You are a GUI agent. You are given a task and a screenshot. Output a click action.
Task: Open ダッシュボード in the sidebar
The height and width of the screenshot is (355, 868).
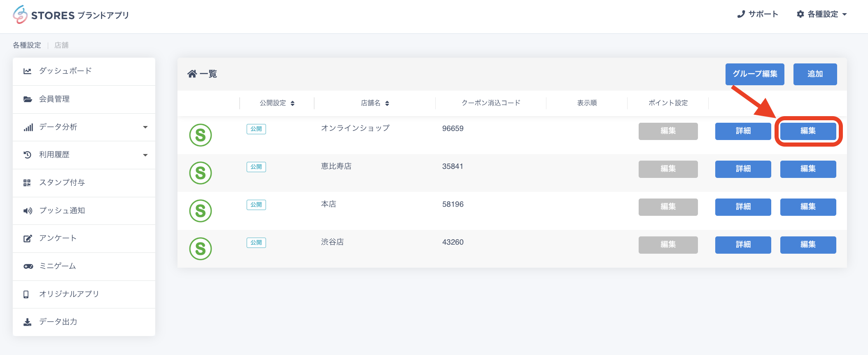point(84,71)
